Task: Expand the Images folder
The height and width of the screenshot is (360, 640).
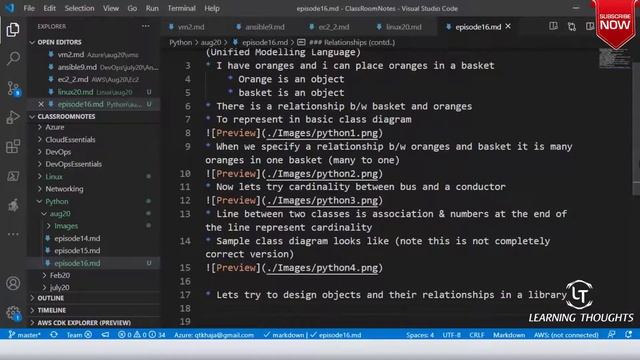Action: (x=66, y=226)
